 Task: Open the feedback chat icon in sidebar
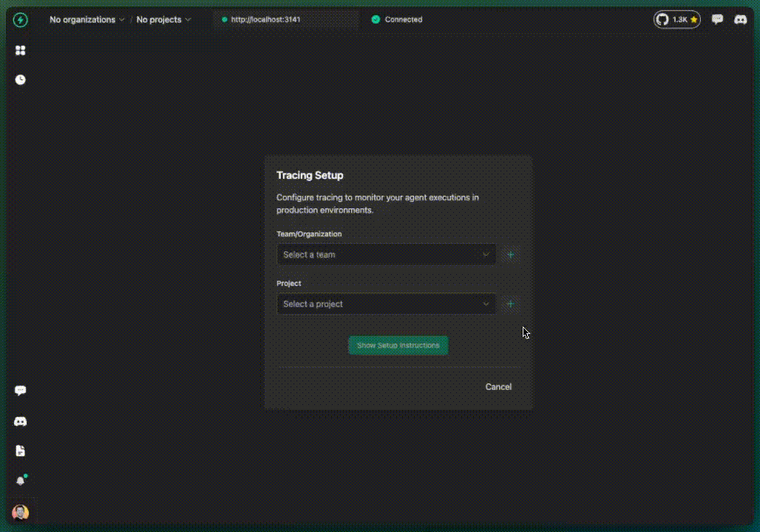click(21, 391)
